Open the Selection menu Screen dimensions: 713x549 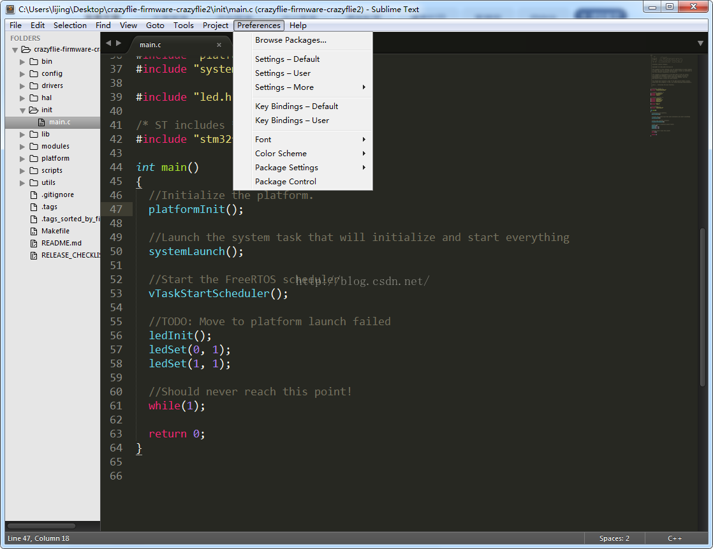(x=70, y=25)
